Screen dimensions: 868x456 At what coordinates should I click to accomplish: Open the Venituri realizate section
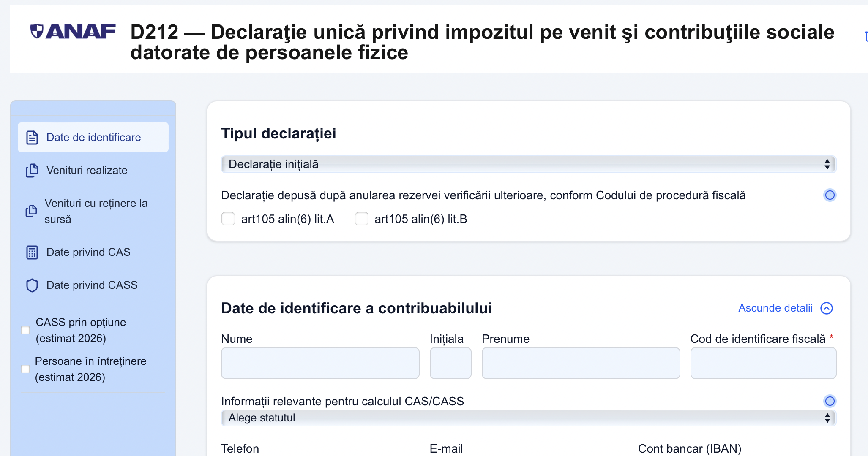[x=87, y=170]
